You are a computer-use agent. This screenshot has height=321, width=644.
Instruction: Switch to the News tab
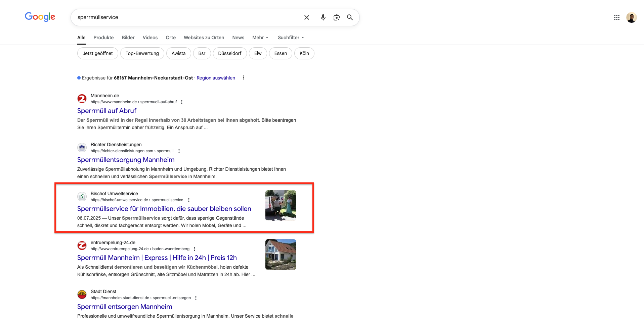(238, 38)
